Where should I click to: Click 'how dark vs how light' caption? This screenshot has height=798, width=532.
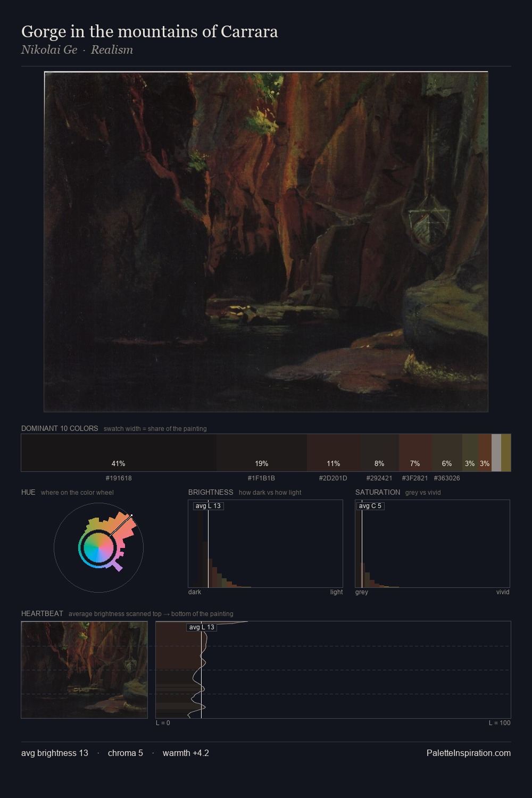(x=270, y=493)
